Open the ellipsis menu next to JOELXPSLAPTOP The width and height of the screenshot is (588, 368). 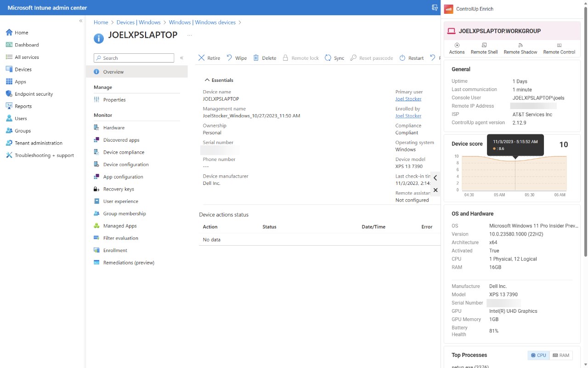pos(190,35)
